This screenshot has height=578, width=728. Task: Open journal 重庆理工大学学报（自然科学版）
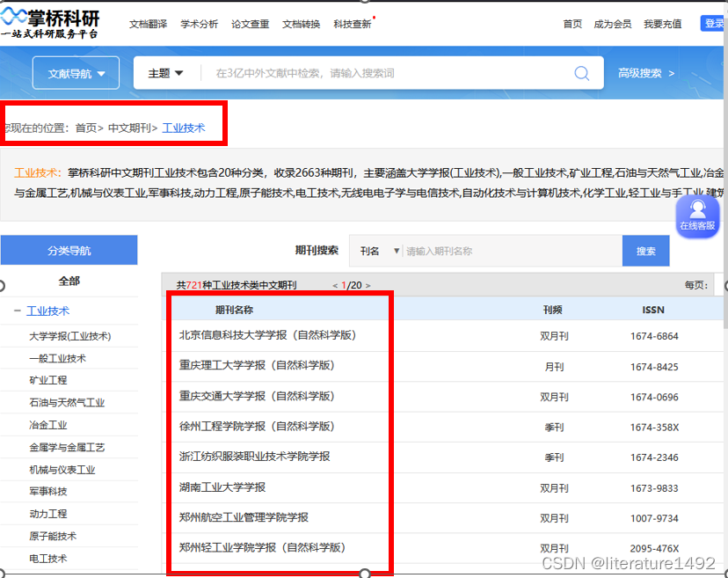coord(257,365)
